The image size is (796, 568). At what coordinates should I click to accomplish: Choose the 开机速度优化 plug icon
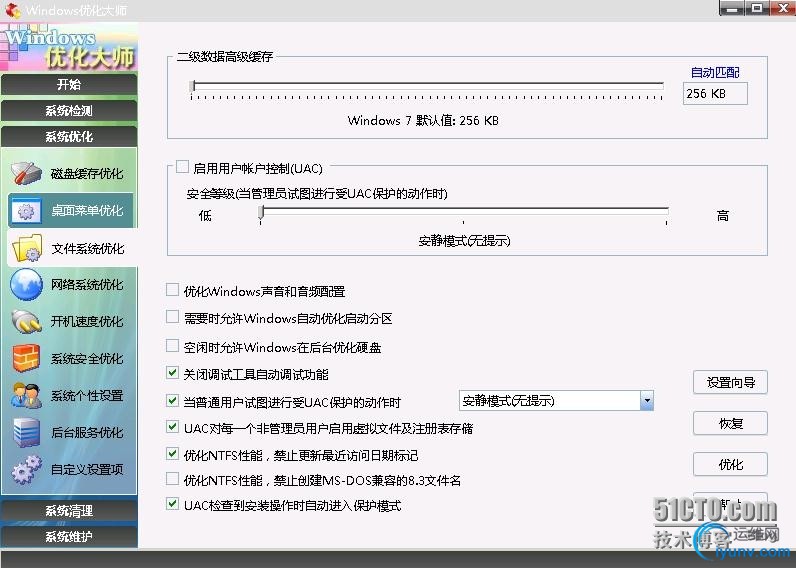(26, 321)
